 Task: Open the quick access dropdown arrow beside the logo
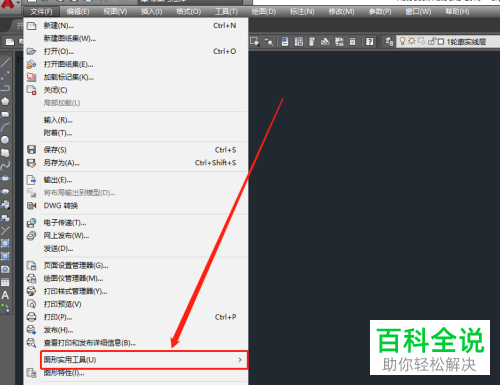18,3
